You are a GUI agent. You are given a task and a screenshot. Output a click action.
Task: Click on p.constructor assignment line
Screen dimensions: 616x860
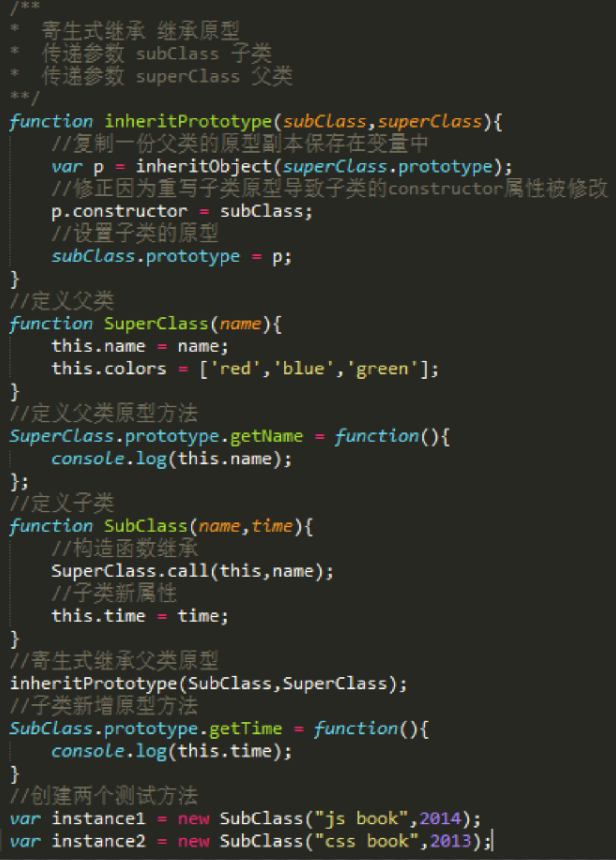pos(182,211)
